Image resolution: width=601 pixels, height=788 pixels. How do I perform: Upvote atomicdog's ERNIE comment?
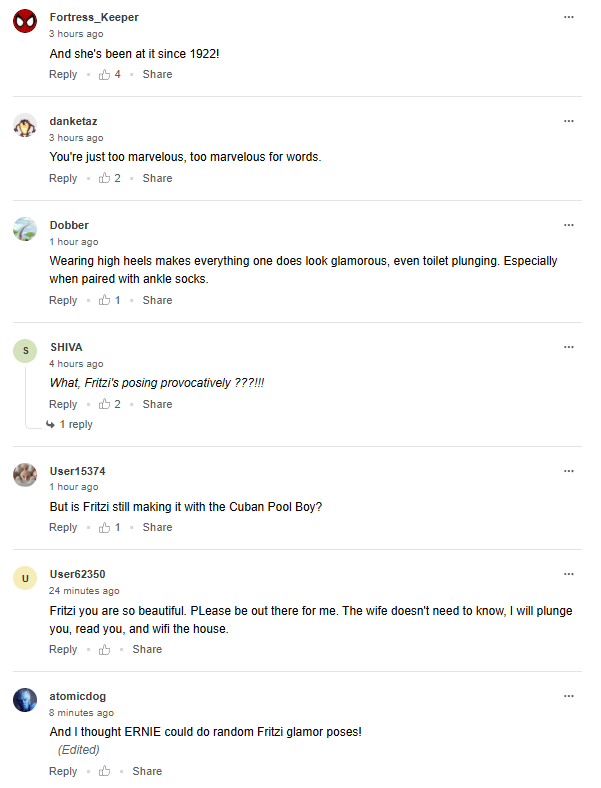point(104,772)
